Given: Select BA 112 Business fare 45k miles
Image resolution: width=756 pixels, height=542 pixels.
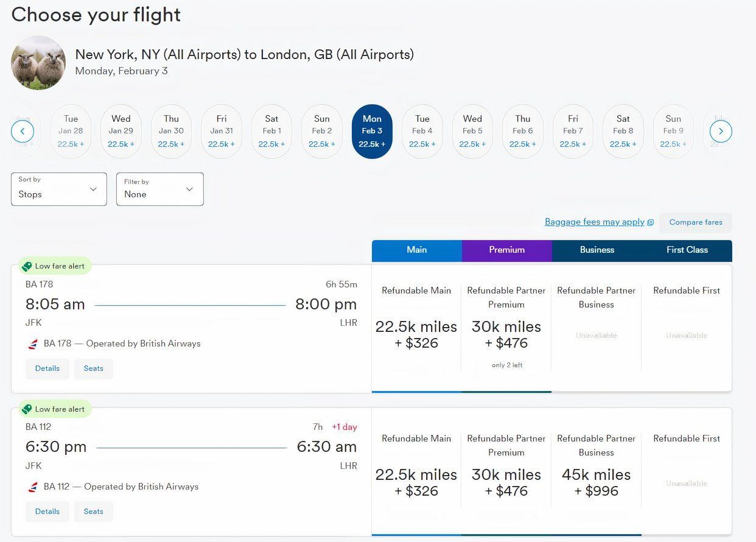Looking at the screenshot, I should 597,482.
